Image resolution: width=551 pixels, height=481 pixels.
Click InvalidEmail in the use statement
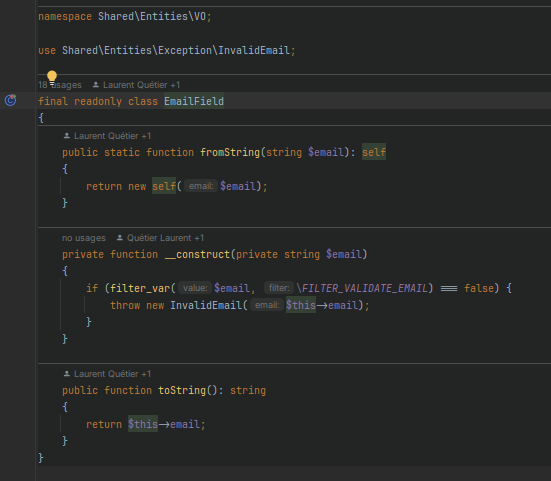pos(254,50)
